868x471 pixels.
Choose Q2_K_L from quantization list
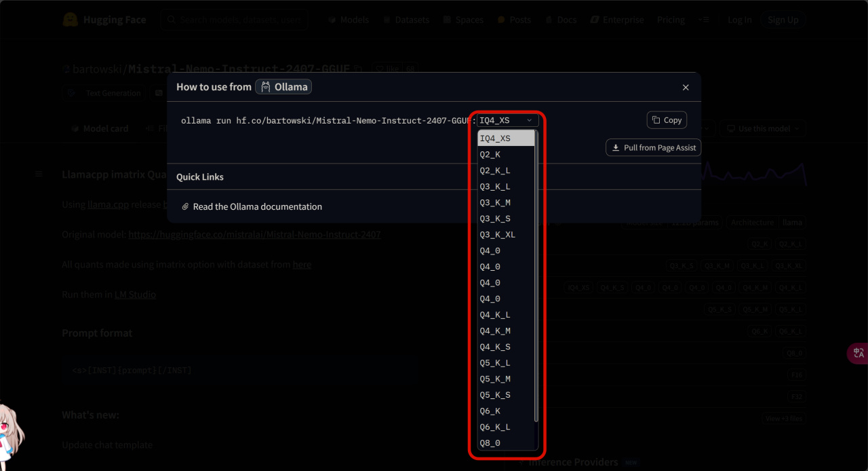(x=506, y=170)
